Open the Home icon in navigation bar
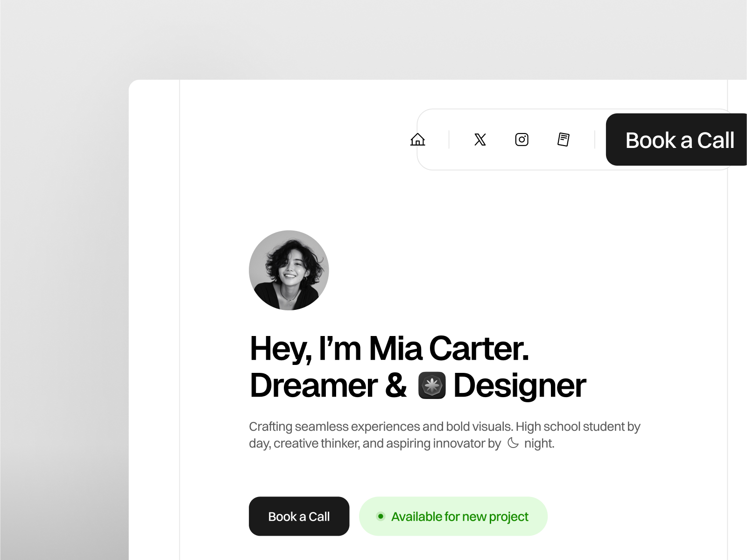The height and width of the screenshot is (560, 747). coord(417,140)
